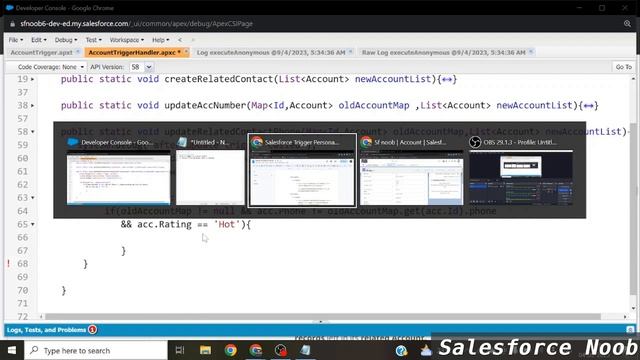Click the site lock icon in address bar
640x360 pixels.
pos(12,24)
